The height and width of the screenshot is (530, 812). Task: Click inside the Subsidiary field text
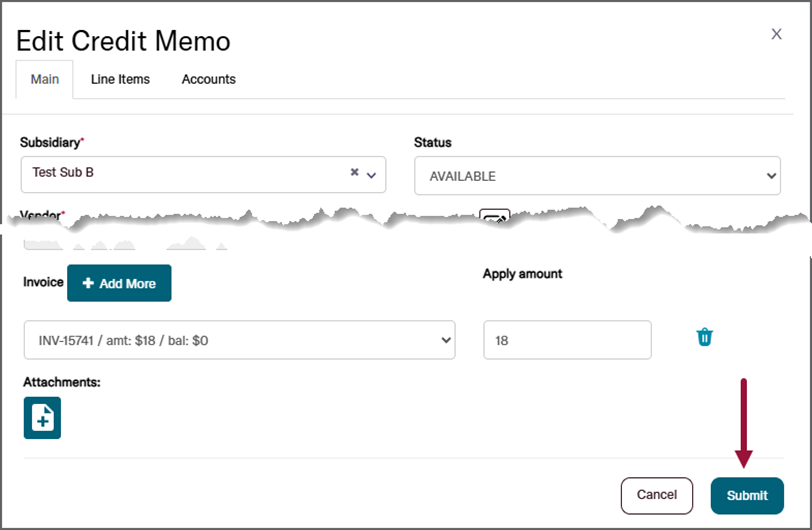(x=180, y=173)
